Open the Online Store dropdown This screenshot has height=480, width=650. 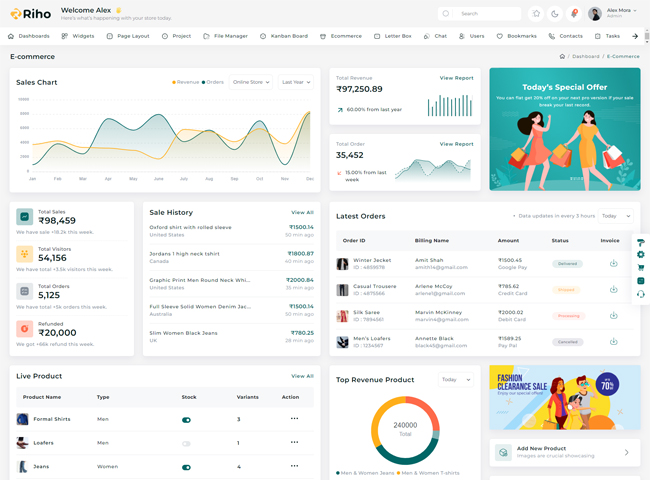pos(250,82)
